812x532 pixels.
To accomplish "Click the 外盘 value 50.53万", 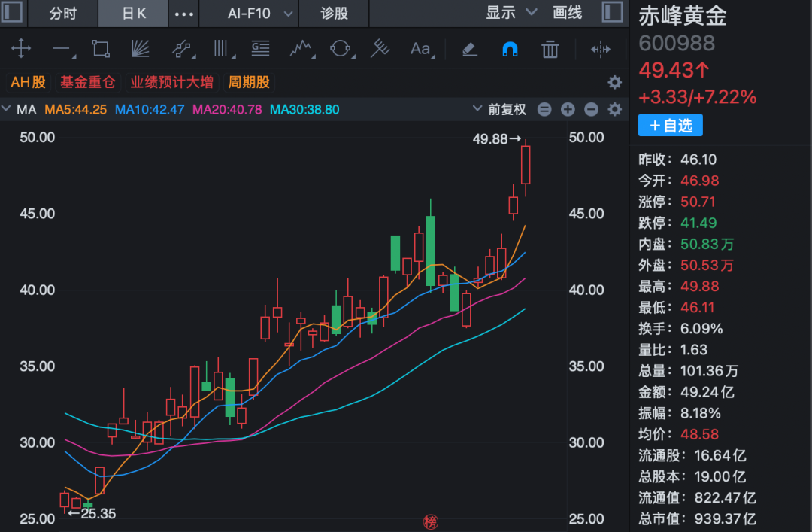I will [707, 265].
